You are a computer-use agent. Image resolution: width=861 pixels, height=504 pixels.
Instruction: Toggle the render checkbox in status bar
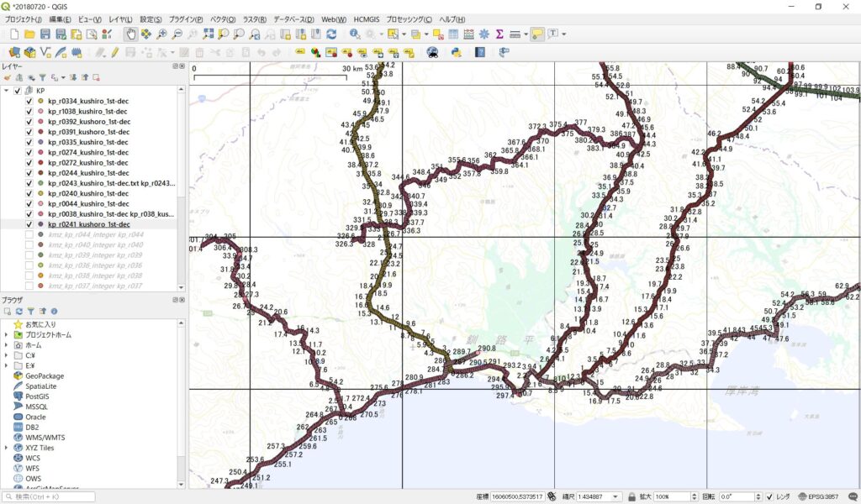tap(770, 496)
